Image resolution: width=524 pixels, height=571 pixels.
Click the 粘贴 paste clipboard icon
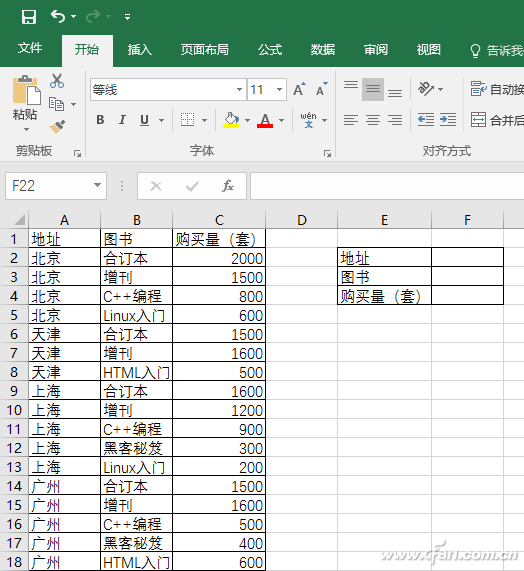[x=26, y=90]
